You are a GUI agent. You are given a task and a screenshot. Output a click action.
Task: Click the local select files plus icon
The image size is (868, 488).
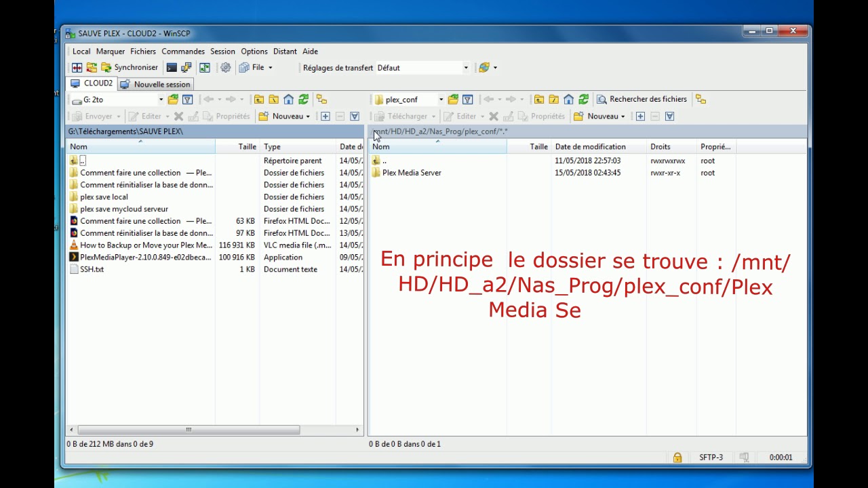[325, 117]
